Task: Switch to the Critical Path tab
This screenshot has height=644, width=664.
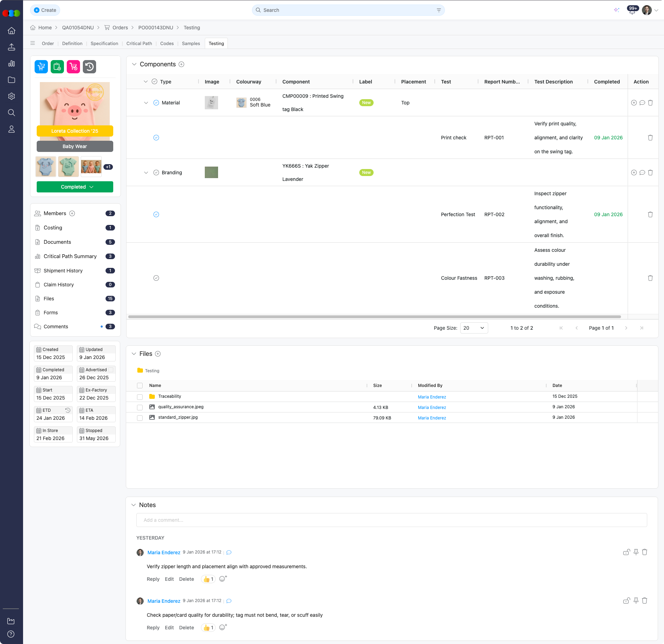Action: pos(139,44)
